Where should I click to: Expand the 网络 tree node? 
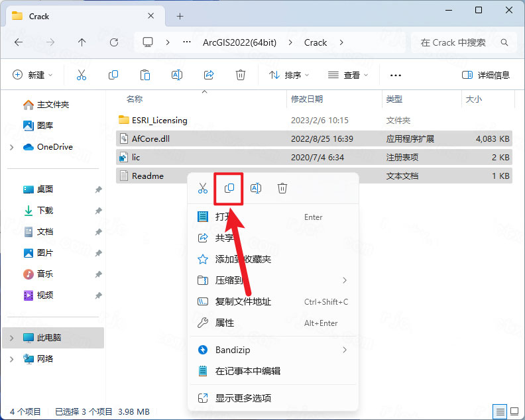coord(11,359)
